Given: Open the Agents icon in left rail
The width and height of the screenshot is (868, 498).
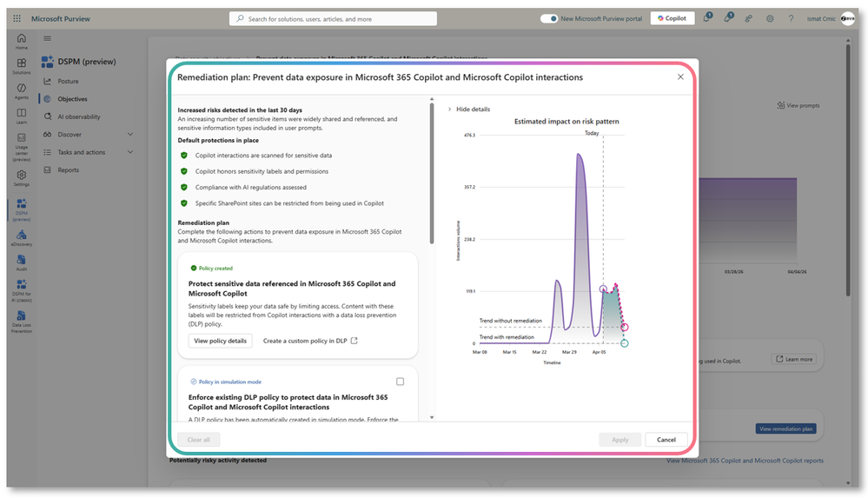Looking at the screenshot, I should pos(21,91).
